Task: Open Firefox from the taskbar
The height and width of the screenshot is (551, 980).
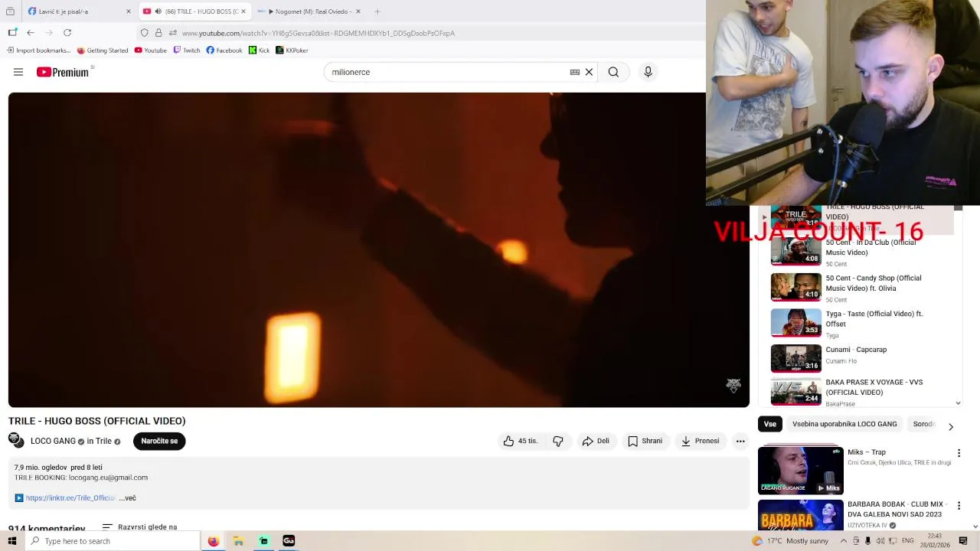Action: tap(213, 541)
